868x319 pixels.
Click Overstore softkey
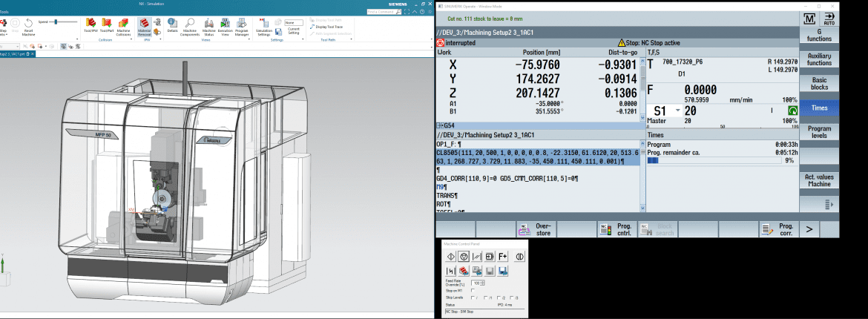(x=536, y=229)
